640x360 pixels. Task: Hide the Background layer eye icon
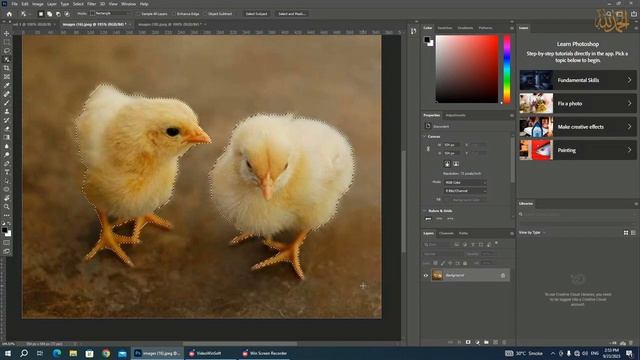(x=426, y=276)
